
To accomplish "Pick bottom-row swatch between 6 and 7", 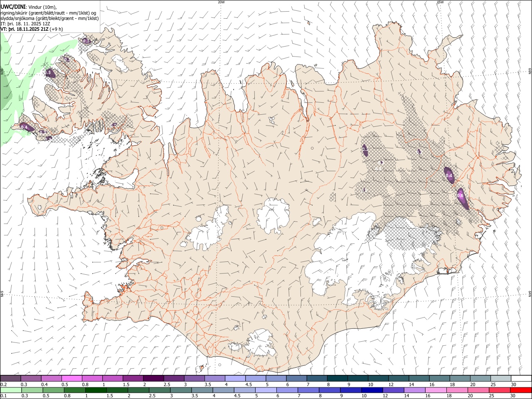I will coord(288,390).
